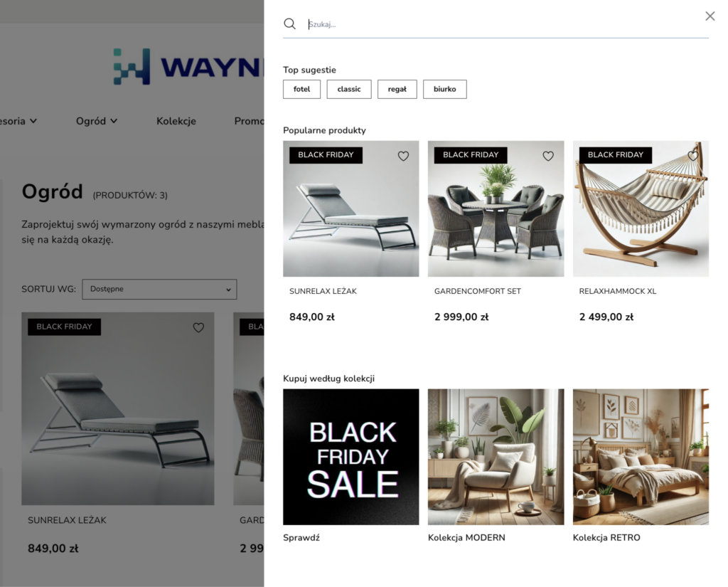
Task: Click inside the Szukaj search field
Action: click(508, 24)
